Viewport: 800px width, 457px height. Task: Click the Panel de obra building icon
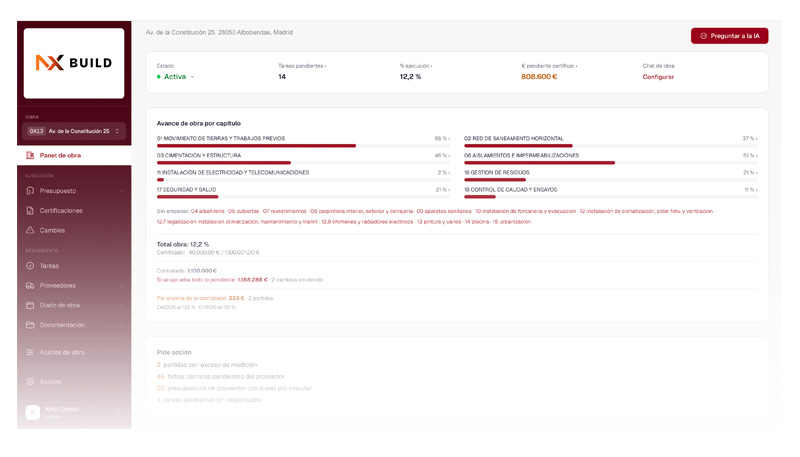coord(30,155)
